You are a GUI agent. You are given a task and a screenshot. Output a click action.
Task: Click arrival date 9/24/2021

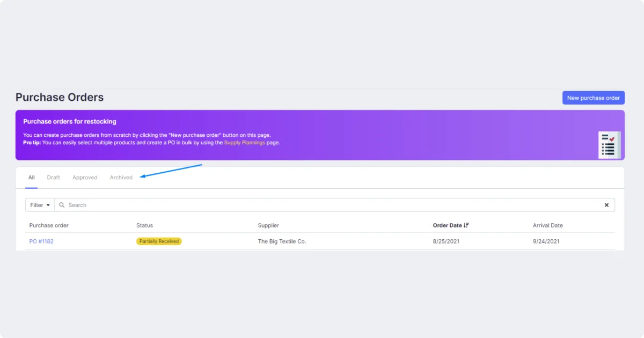[x=546, y=241]
